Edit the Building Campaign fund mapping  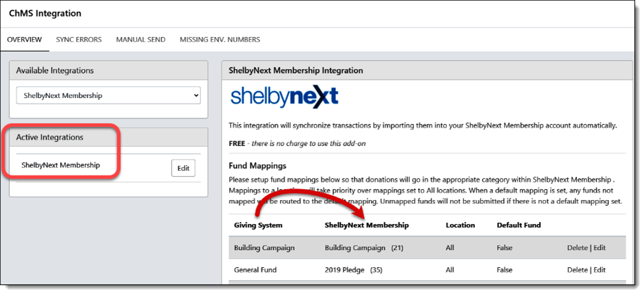click(x=600, y=248)
